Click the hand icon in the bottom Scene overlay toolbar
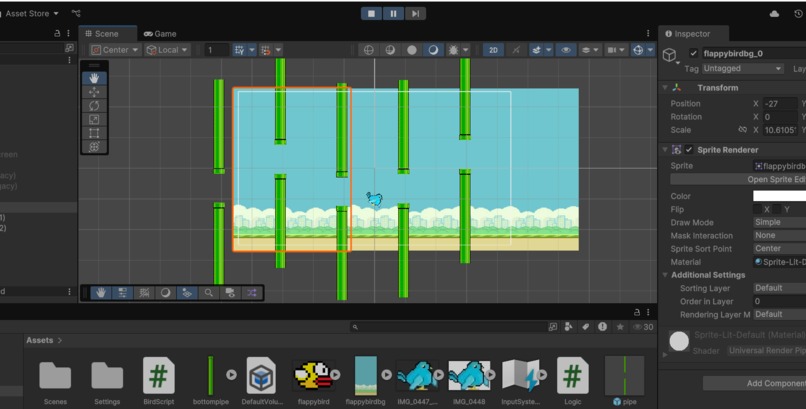This screenshot has height=409, width=806. 101,293
